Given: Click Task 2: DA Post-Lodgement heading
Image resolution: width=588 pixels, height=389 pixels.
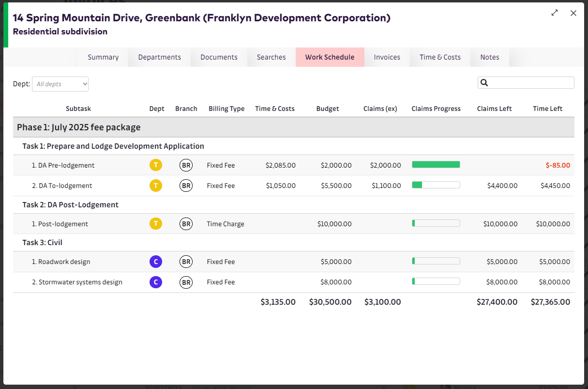Looking at the screenshot, I should (70, 205).
